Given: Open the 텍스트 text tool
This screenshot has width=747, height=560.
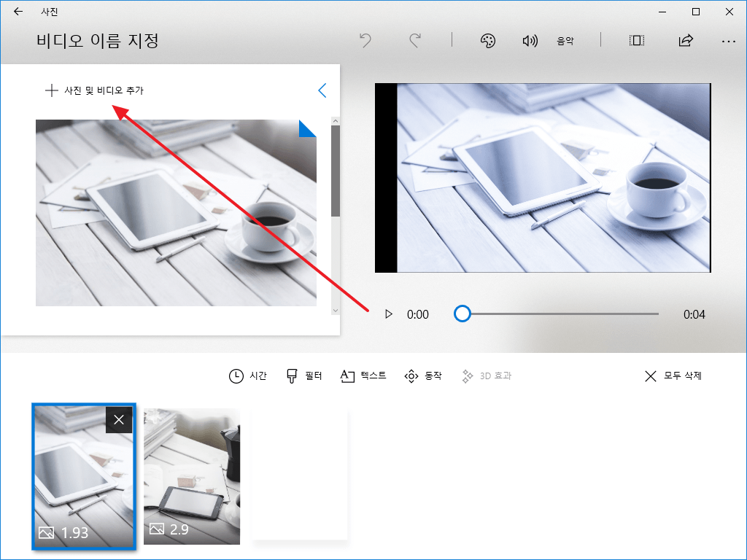Looking at the screenshot, I should click(x=363, y=376).
